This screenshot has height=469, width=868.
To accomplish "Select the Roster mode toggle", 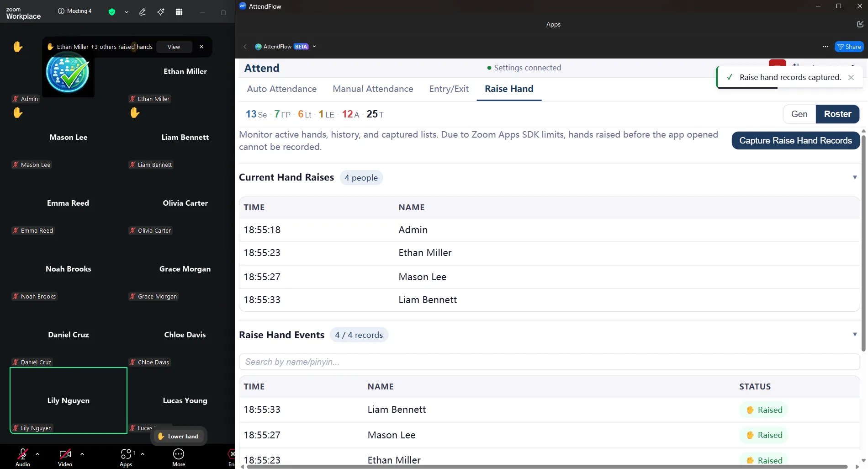I will pyautogui.click(x=837, y=114).
